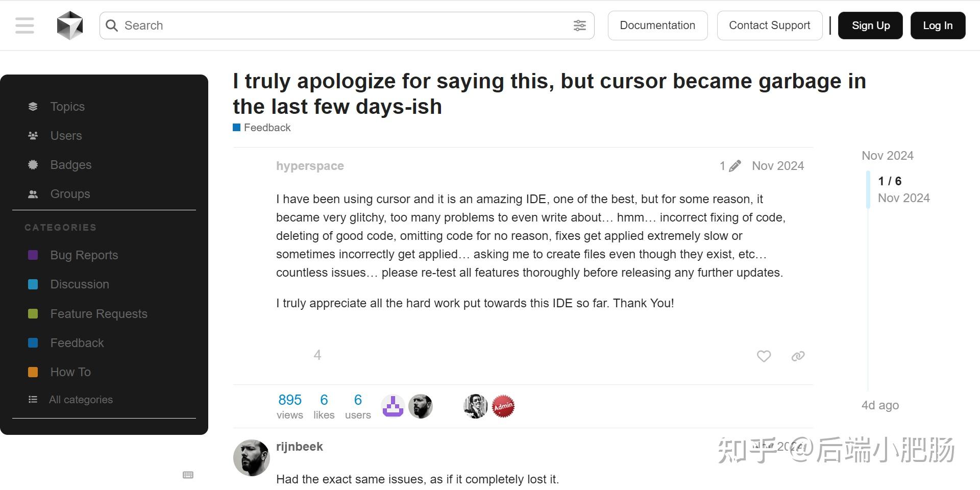Screen dimensions: 980x490
Task: Open the 6 likes count expander
Action: pos(324,405)
